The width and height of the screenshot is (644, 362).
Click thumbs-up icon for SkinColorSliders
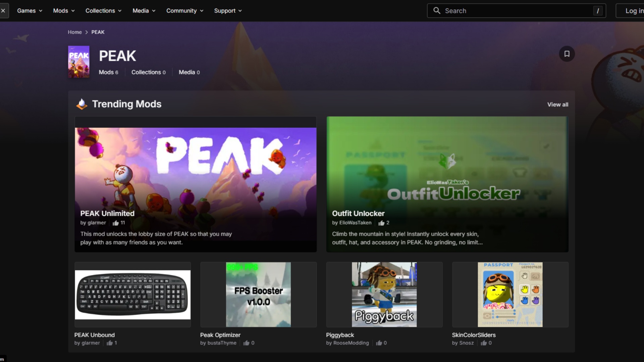484,343
